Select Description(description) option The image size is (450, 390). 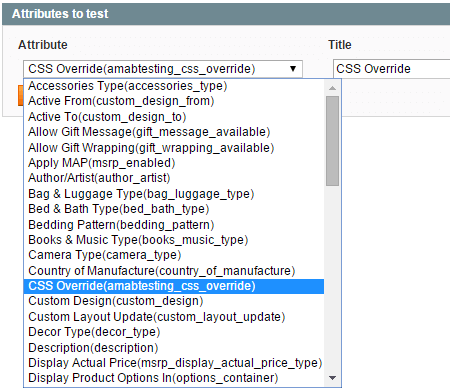point(174,348)
